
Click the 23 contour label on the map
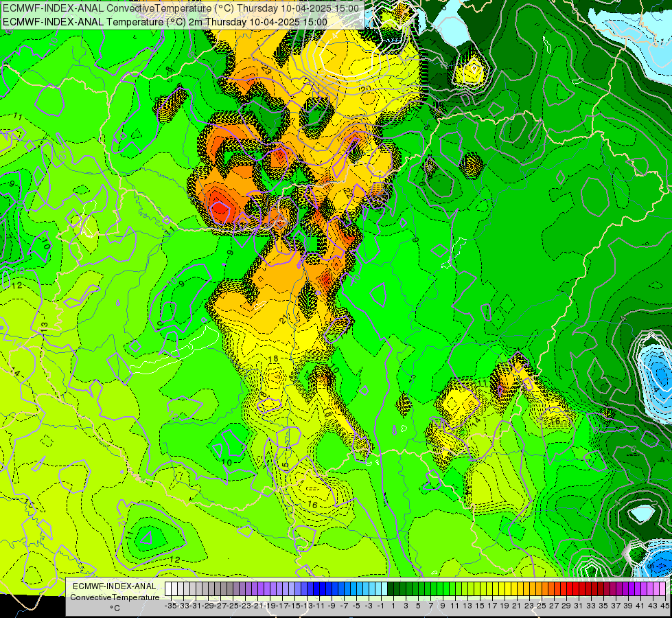coord(266,71)
